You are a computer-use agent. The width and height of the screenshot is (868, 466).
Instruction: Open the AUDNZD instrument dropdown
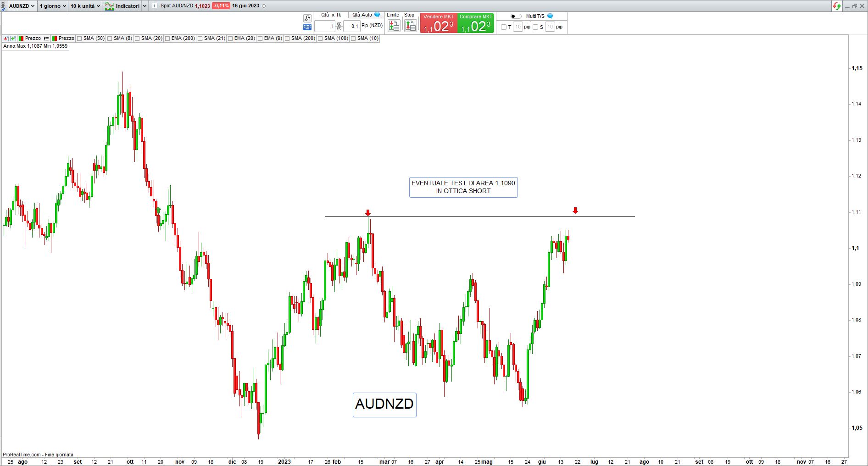(22, 6)
